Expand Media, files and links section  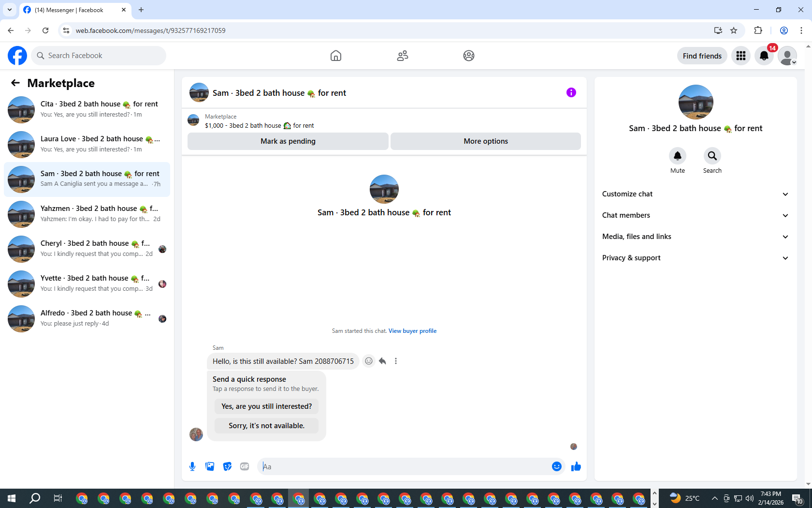696,237
